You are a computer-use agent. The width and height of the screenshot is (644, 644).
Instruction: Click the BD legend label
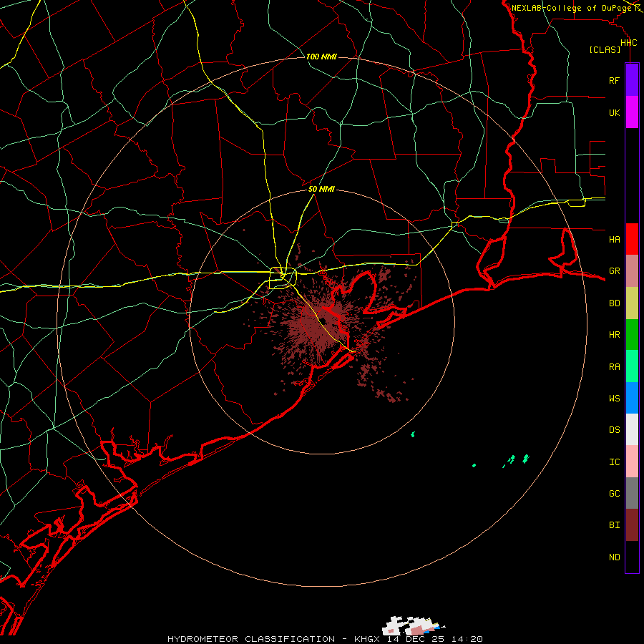[x=614, y=303]
